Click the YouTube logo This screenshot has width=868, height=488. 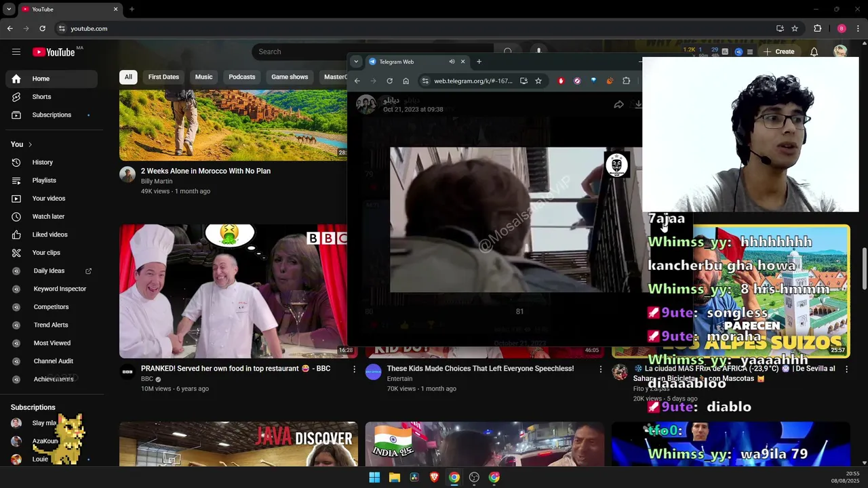[54, 52]
